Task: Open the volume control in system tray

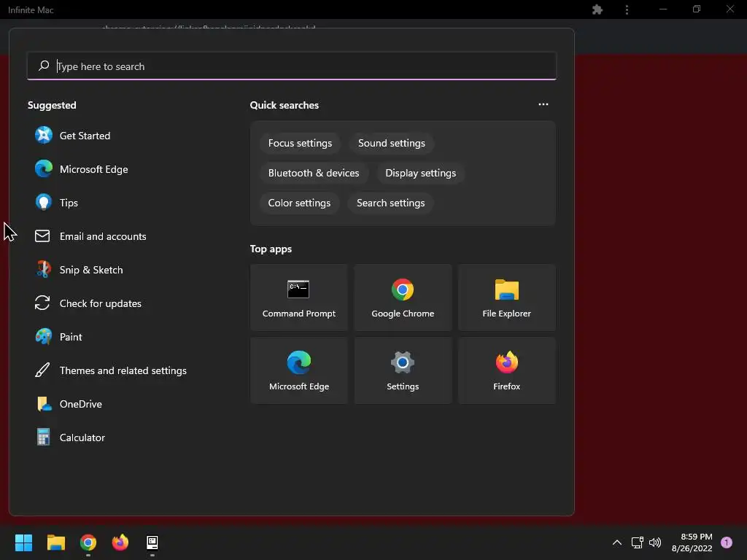Action: 655,542
